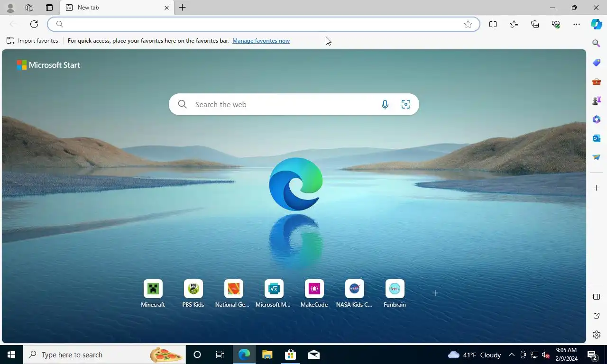
Task: Click Import favorites
Action: (x=32, y=41)
